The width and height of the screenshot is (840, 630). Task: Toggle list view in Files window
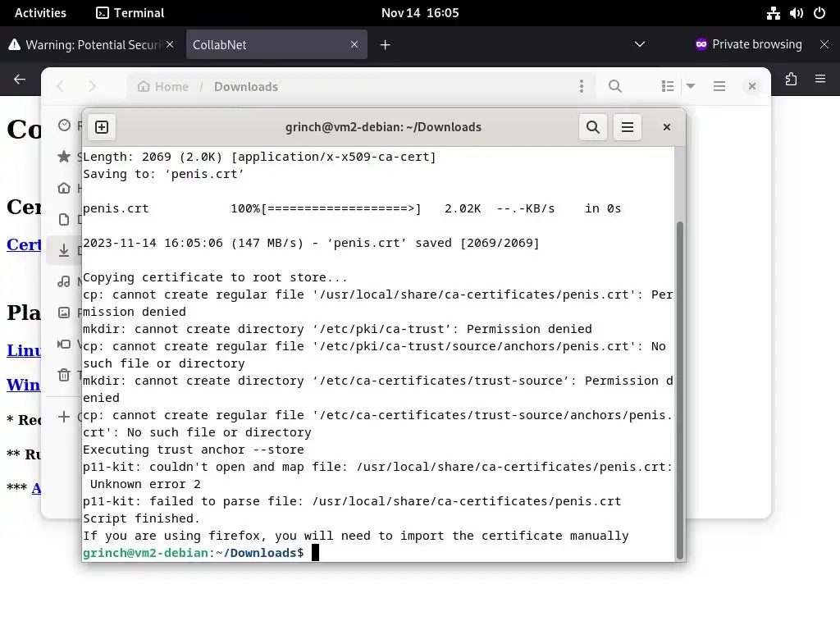pos(668,86)
